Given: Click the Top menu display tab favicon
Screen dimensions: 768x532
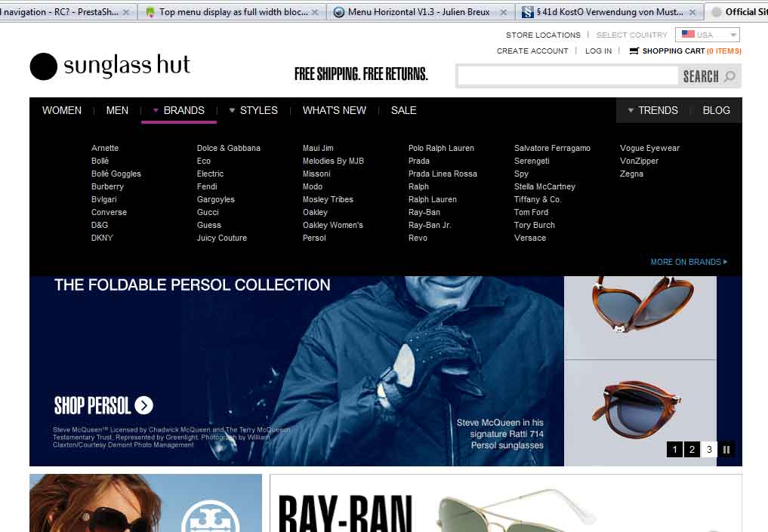Looking at the screenshot, I should (x=150, y=12).
